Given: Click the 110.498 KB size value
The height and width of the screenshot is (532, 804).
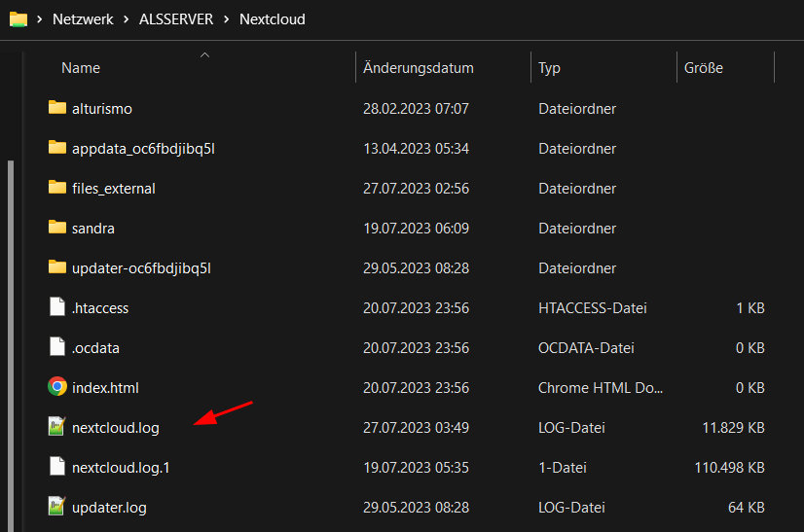Looking at the screenshot, I should click(729, 468).
